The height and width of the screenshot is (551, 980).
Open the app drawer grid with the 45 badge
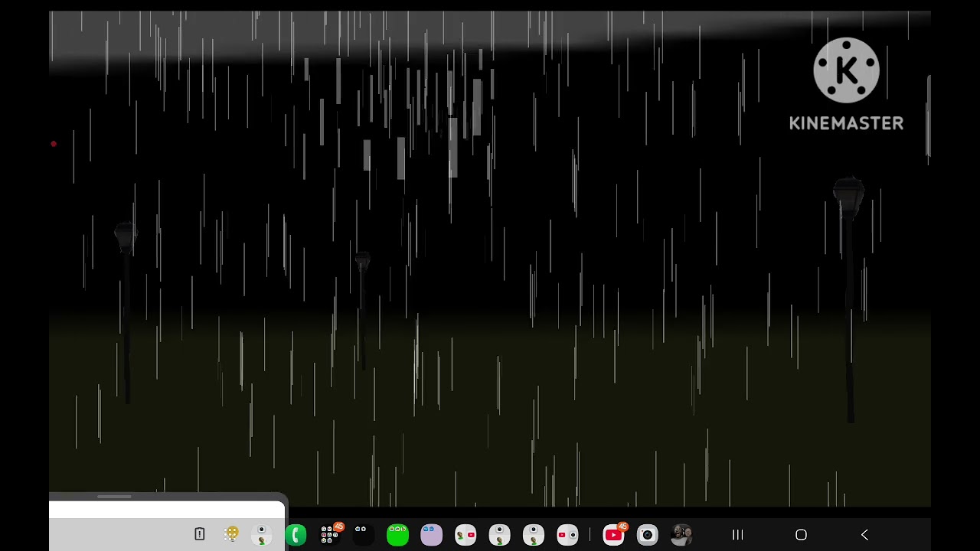[x=330, y=534]
